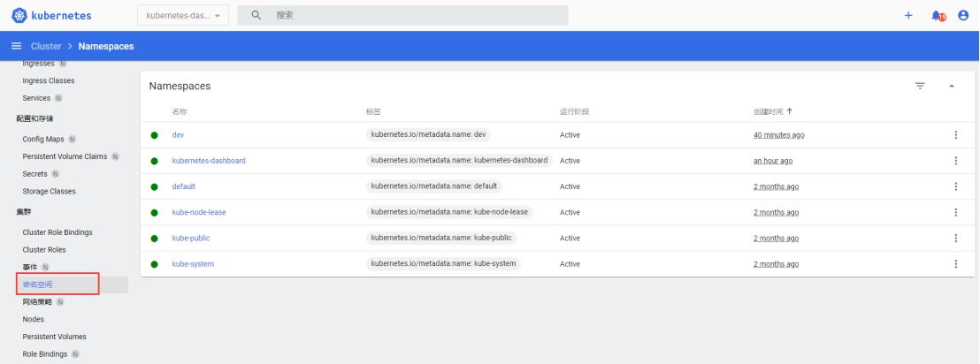This screenshot has height=364, width=980.
Task: Click the metadata.name: default label chip
Action: click(434, 186)
